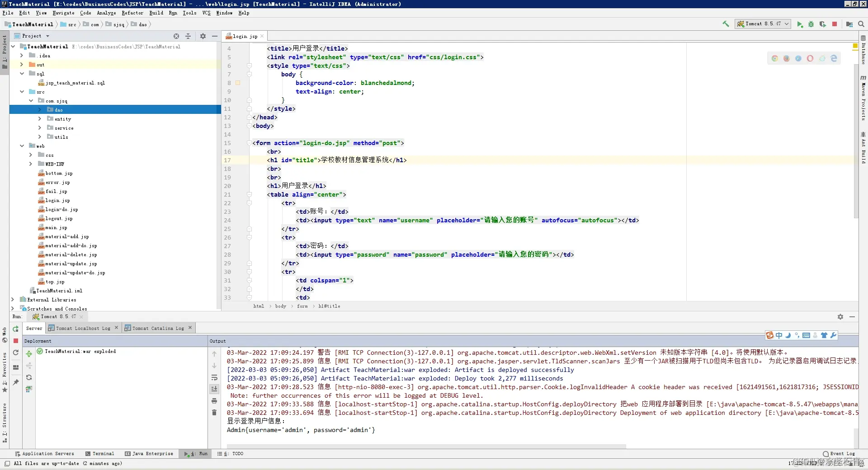Print the server output

[x=214, y=401]
